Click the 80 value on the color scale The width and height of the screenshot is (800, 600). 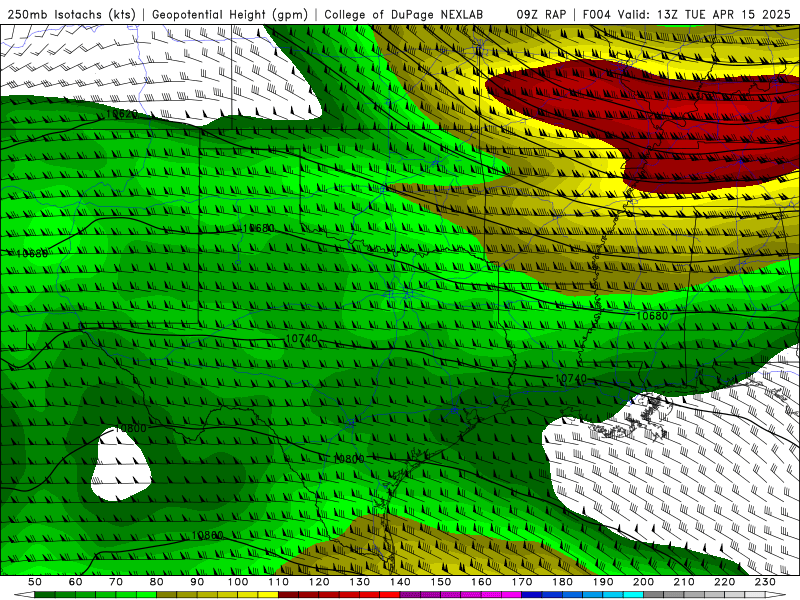pos(157,582)
